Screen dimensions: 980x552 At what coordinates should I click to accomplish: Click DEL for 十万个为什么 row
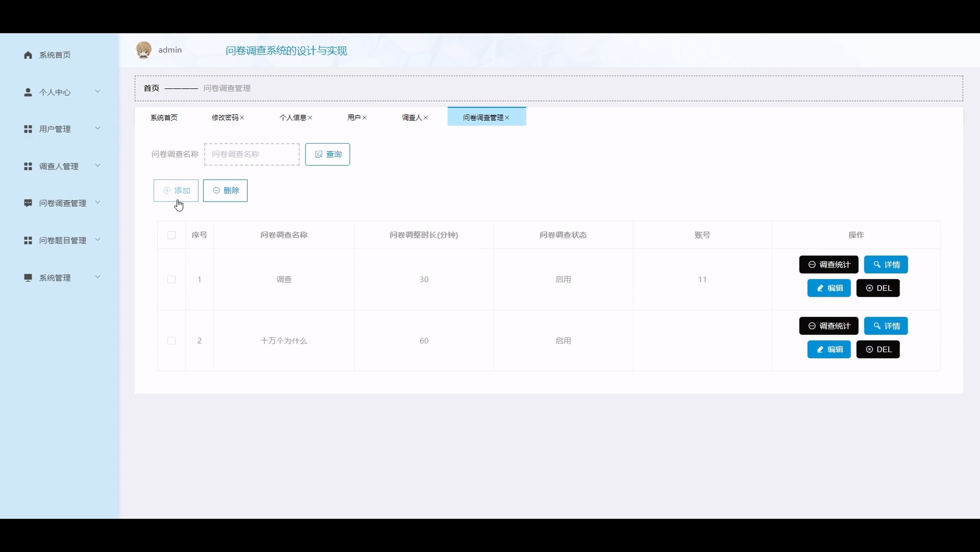[x=878, y=349]
